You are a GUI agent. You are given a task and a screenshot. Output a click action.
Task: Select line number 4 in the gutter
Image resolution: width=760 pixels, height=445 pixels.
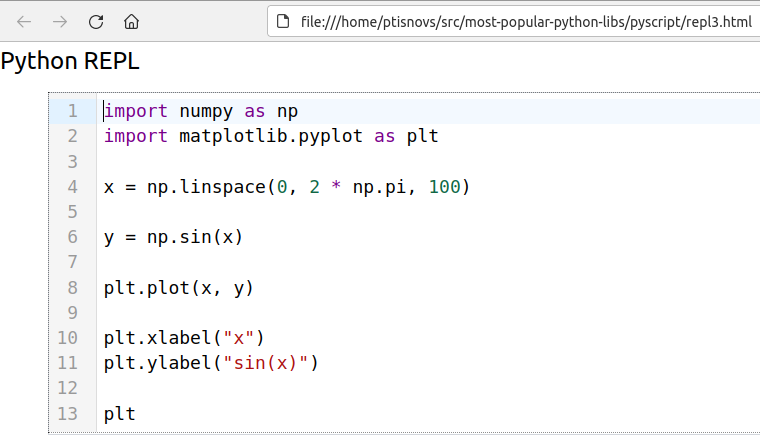pyautogui.click(x=72, y=187)
